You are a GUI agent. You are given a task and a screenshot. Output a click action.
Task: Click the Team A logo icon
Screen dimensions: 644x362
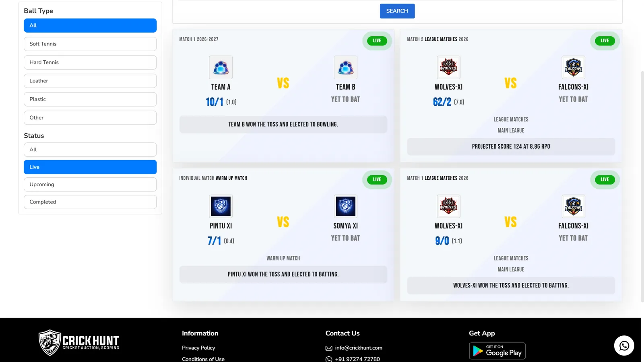click(221, 68)
